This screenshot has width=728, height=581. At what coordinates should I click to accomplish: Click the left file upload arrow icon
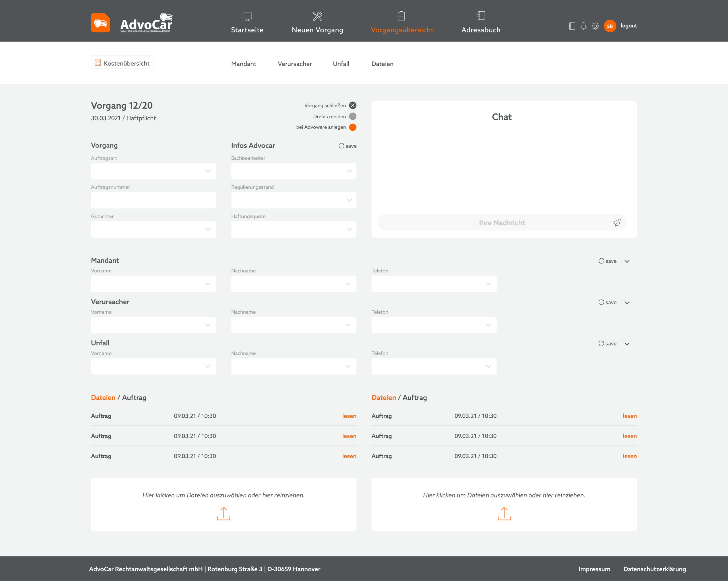[x=224, y=513]
